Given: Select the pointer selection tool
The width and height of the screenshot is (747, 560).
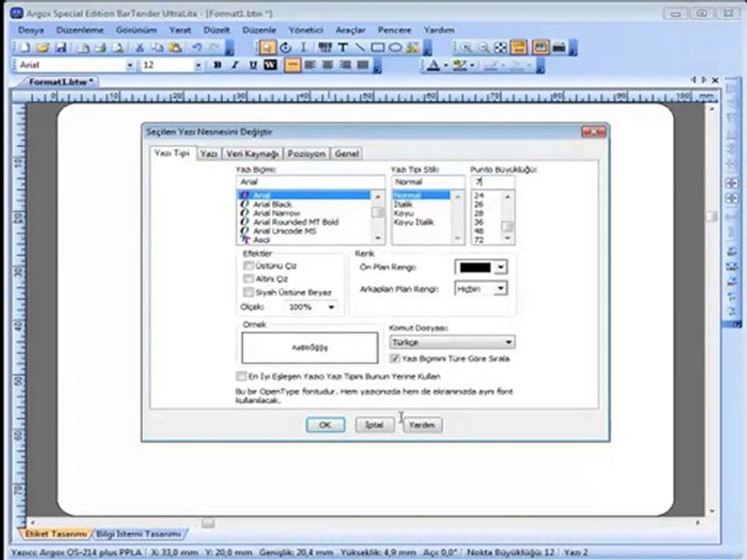Looking at the screenshot, I should coord(267,48).
